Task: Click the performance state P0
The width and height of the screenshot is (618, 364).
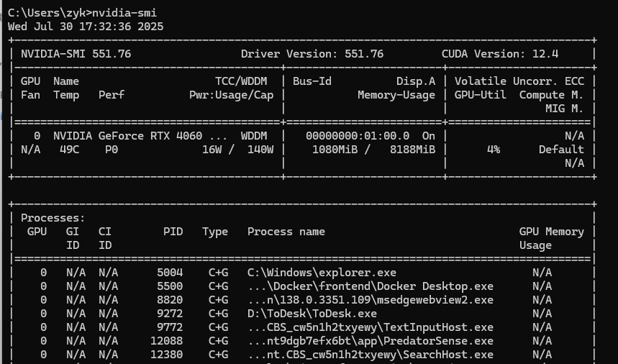Action: [112, 150]
